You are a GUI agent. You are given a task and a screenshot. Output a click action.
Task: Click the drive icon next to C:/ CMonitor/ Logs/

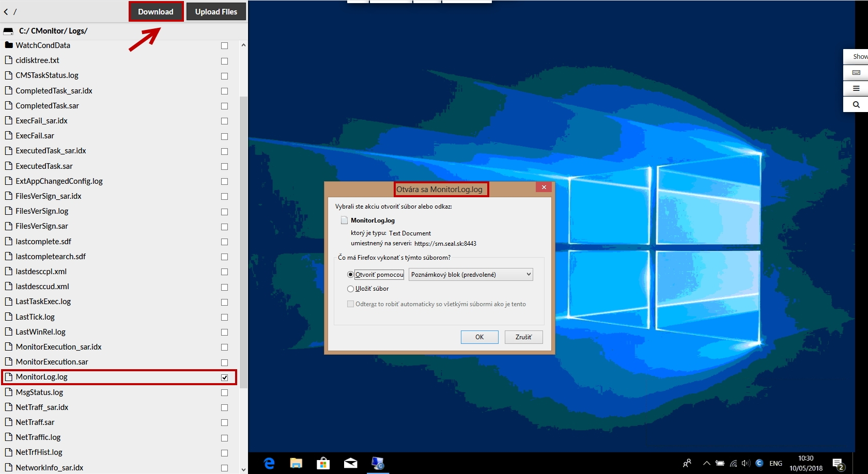[x=8, y=31]
